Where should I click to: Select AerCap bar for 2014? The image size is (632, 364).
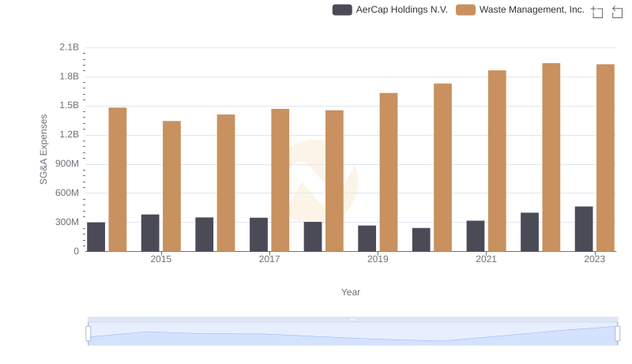click(x=96, y=237)
